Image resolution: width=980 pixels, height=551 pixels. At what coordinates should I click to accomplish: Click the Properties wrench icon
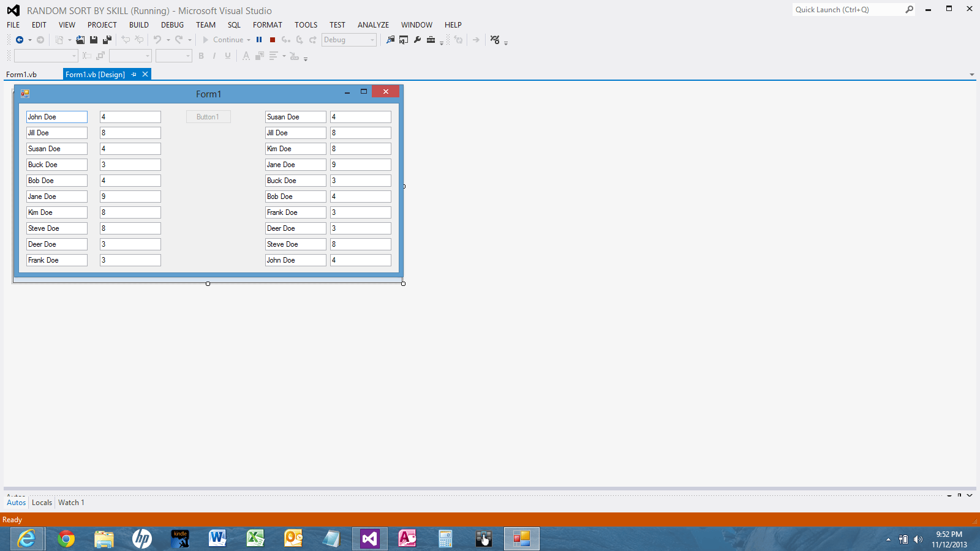(417, 40)
